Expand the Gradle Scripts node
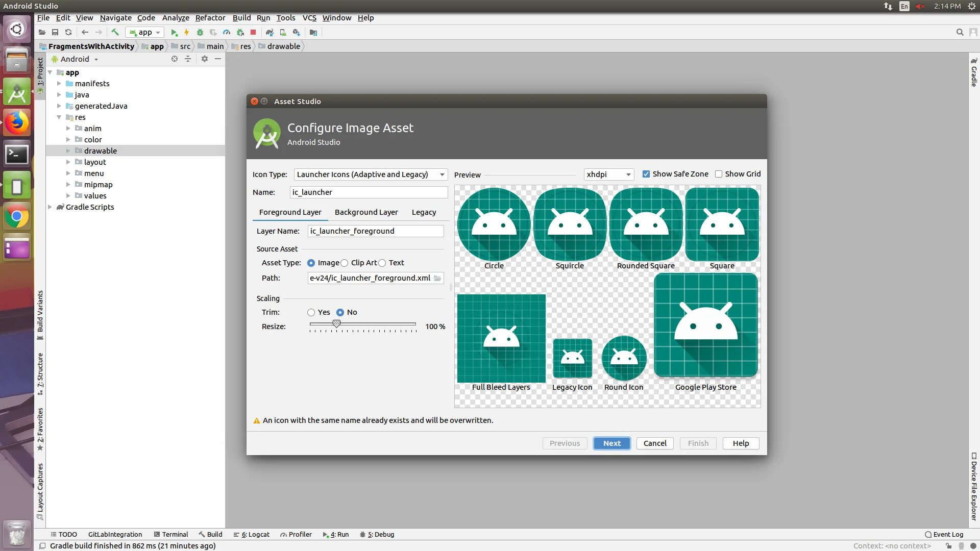This screenshot has width=980, height=551. coord(50,207)
